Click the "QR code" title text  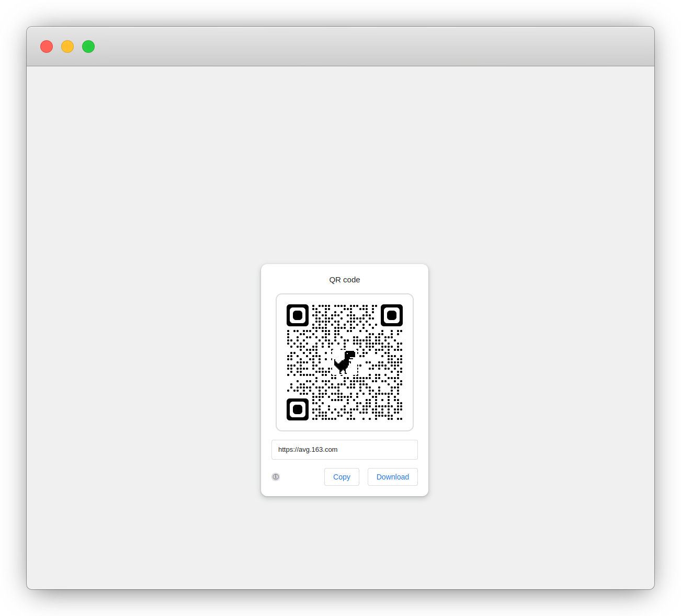[x=345, y=280]
